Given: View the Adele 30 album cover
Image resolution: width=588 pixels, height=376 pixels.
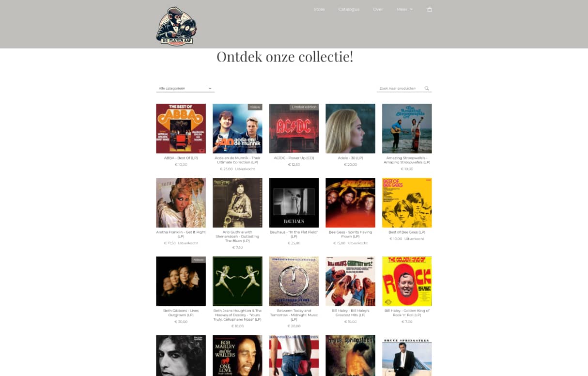Looking at the screenshot, I should click(350, 128).
